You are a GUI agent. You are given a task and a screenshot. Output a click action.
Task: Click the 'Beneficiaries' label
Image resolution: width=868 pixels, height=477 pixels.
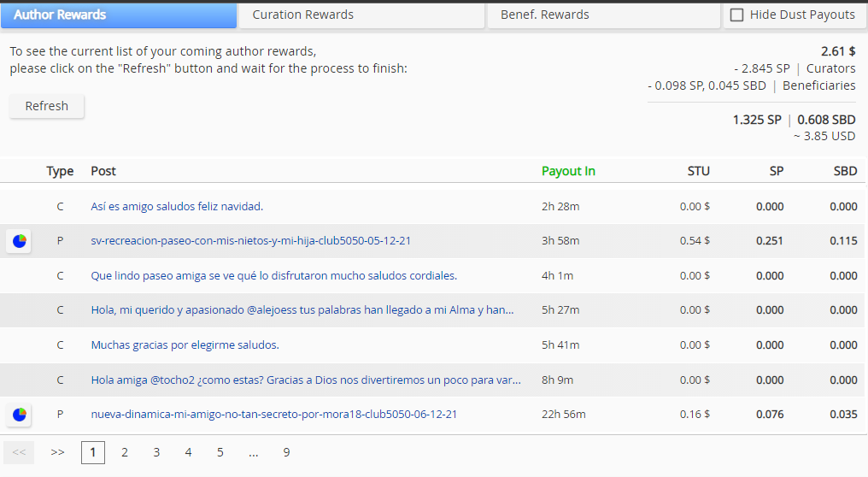point(818,85)
